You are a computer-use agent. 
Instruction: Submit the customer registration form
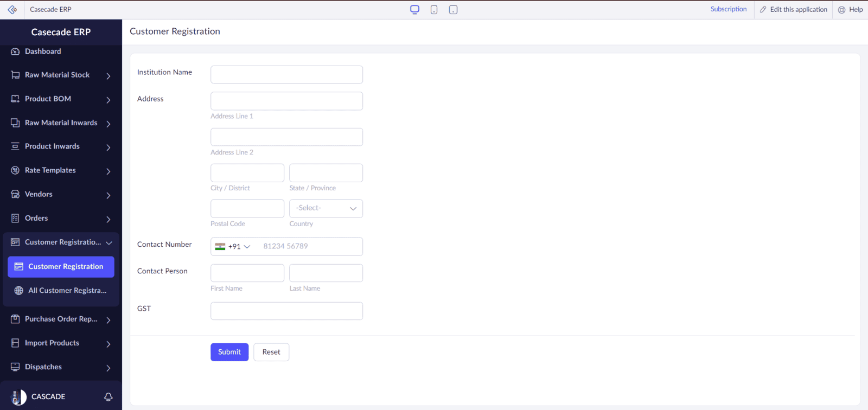[229, 352]
